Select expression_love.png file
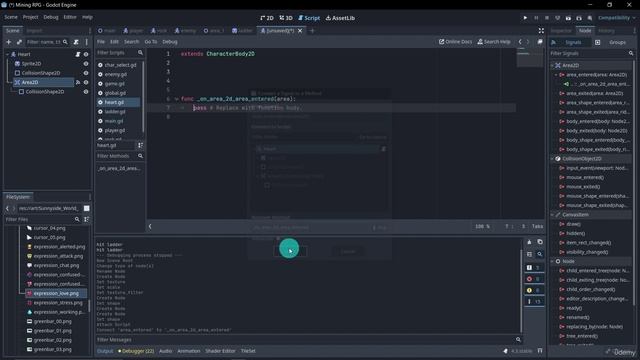640x360 pixels. coord(56,293)
